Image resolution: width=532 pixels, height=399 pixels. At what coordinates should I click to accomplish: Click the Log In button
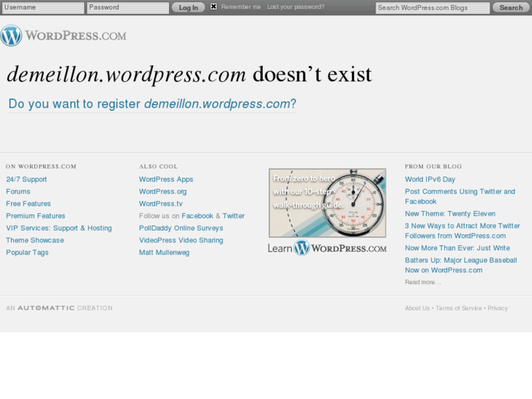click(x=188, y=7)
